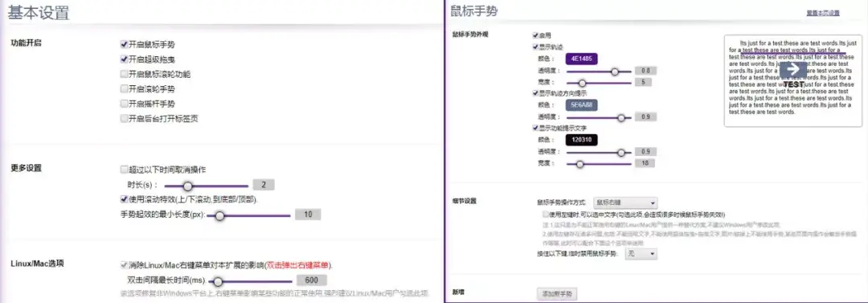Image resolution: width=868 pixels, height=303 pixels.
Task: Click the hint text width value 18
Action: (x=645, y=163)
